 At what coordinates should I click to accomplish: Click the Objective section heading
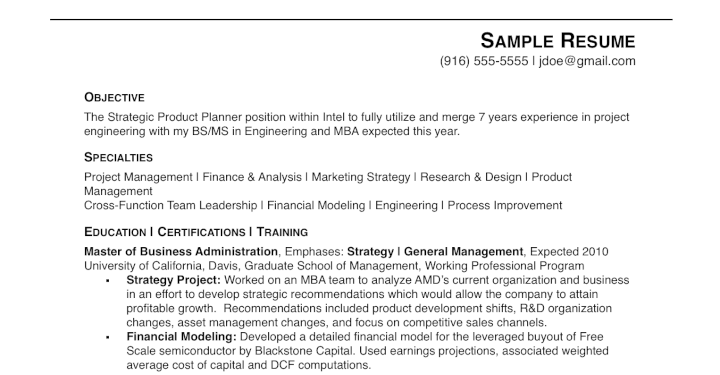(114, 97)
